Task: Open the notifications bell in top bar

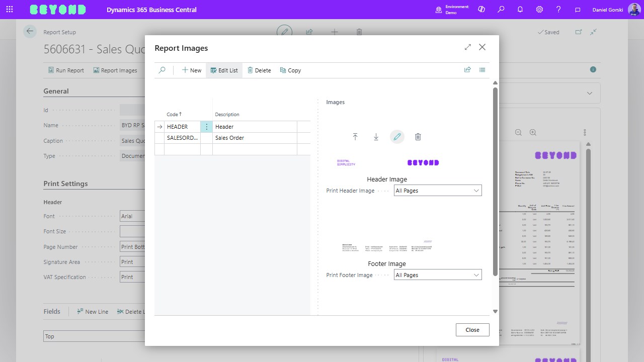Action: point(520,10)
